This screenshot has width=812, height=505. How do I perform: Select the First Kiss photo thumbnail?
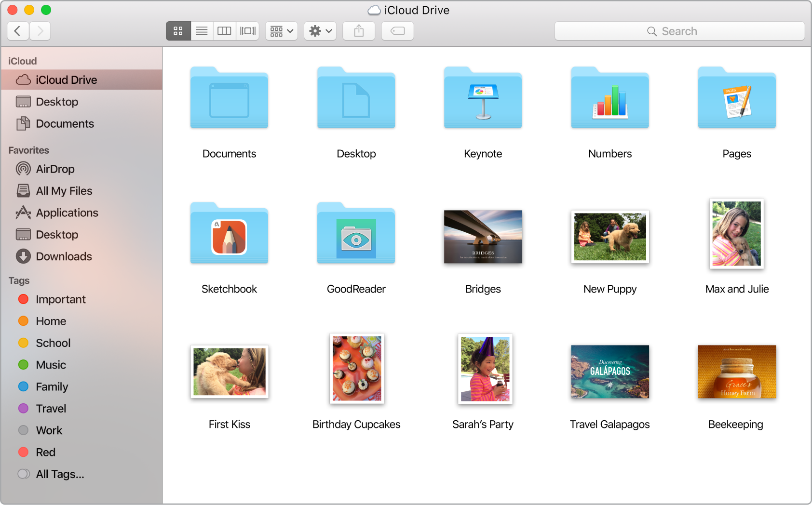pos(230,372)
